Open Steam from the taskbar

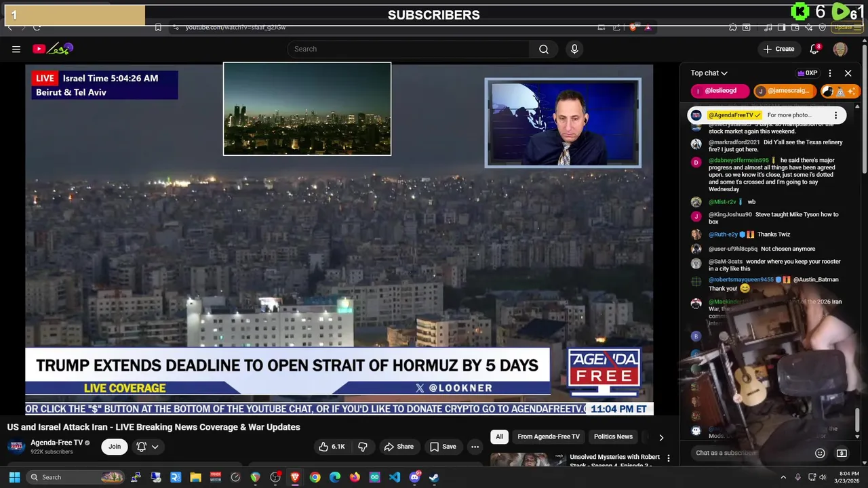point(434,477)
